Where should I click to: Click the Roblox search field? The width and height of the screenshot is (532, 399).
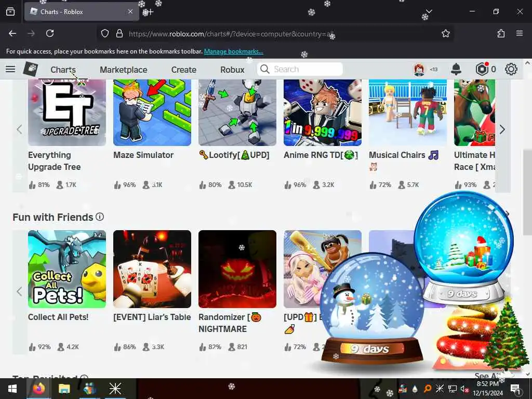point(300,69)
